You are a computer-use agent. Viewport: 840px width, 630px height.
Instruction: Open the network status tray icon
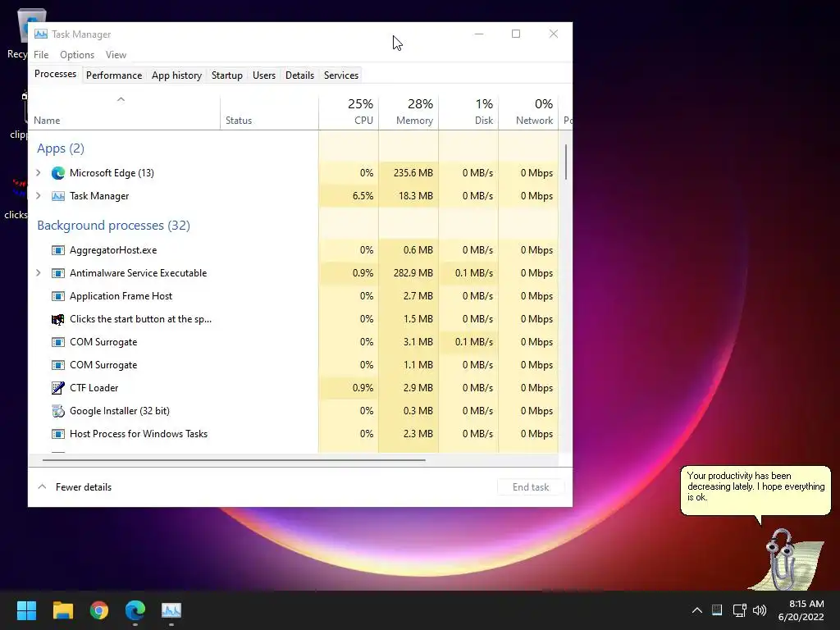740,610
